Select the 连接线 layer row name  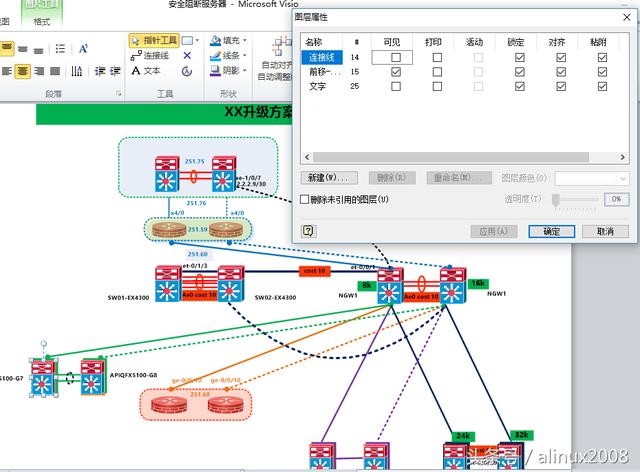pyautogui.click(x=322, y=57)
